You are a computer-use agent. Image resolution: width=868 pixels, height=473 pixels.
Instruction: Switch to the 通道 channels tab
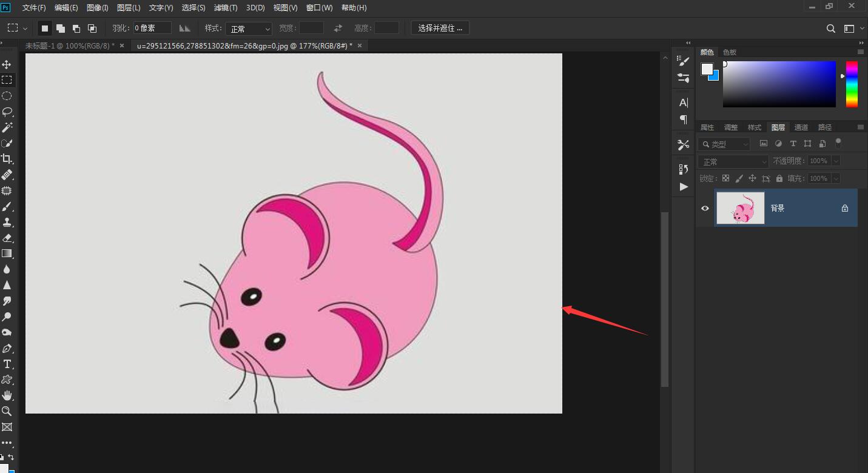801,127
